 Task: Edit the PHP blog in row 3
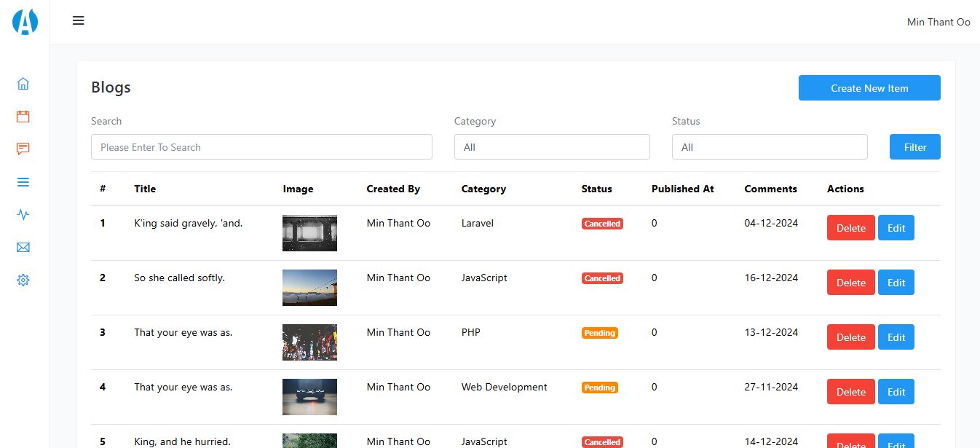[x=896, y=337]
